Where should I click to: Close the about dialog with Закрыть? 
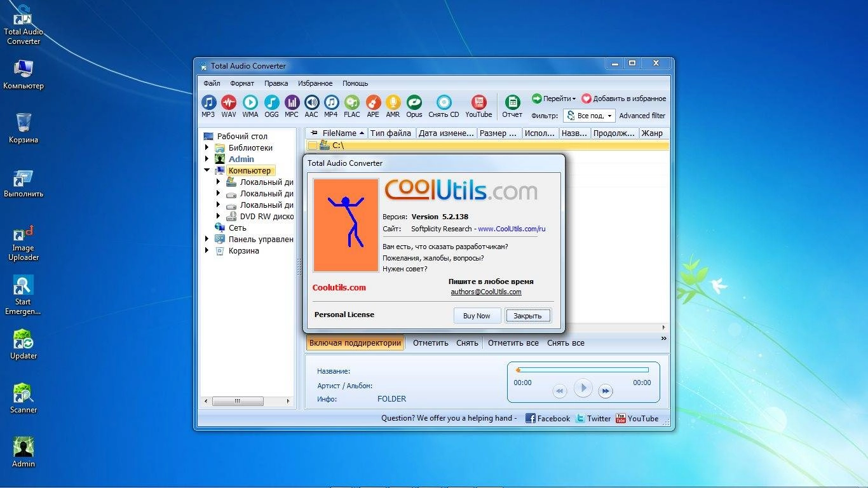(527, 315)
